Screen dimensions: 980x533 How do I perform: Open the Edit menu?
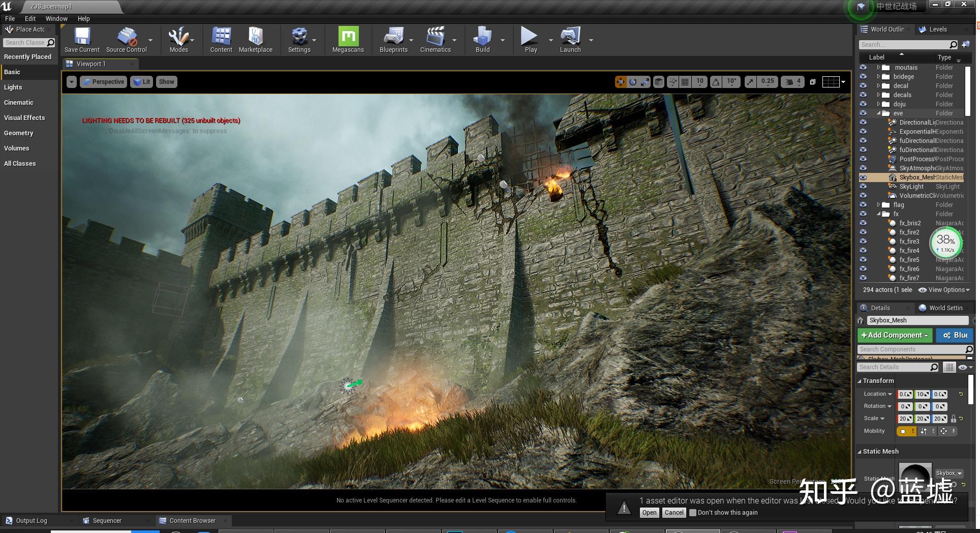30,18
